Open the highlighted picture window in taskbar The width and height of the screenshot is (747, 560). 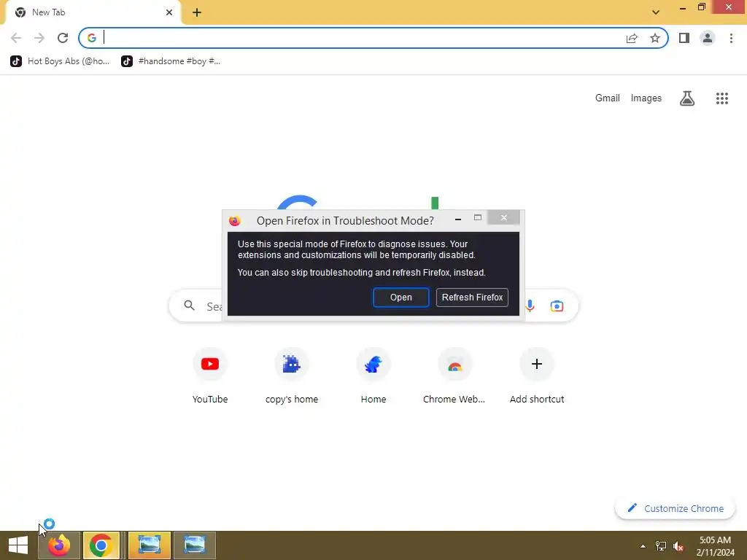tap(149, 545)
